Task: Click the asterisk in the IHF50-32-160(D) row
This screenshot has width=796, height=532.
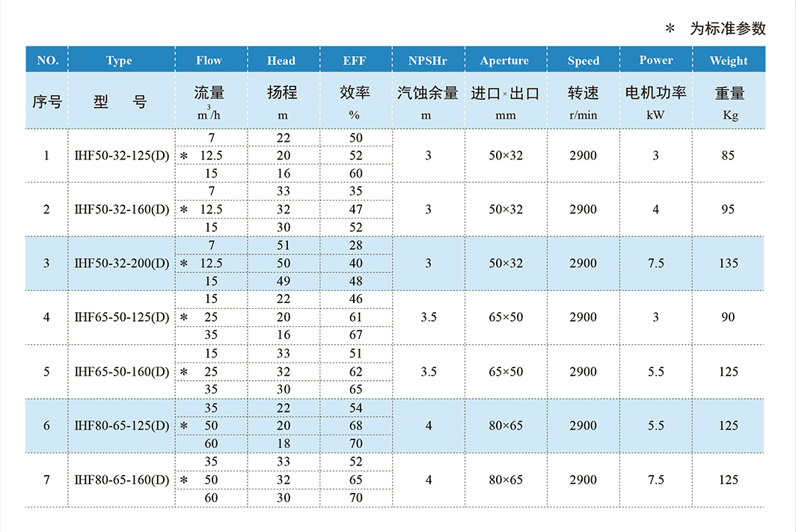Action: pyautogui.click(x=184, y=210)
